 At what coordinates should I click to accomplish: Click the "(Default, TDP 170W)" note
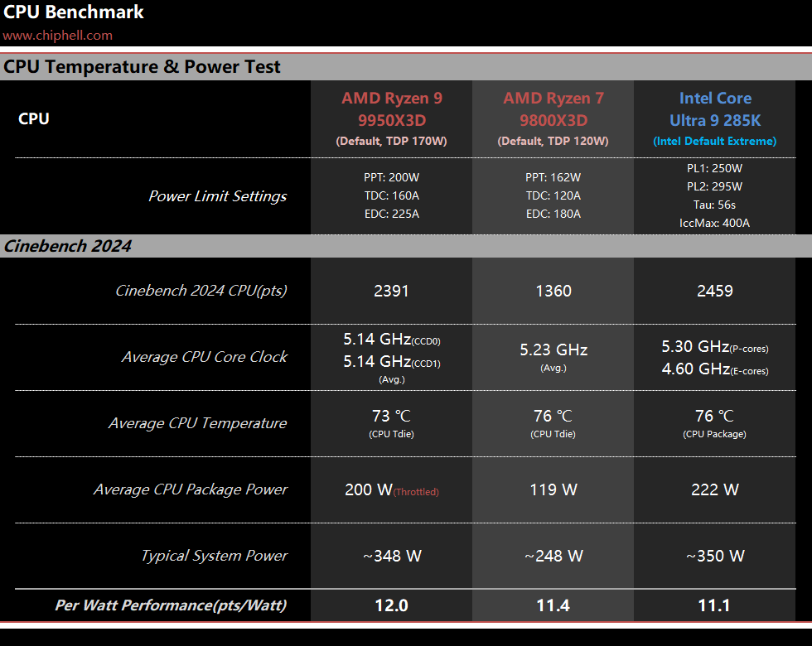(x=391, y=141)
